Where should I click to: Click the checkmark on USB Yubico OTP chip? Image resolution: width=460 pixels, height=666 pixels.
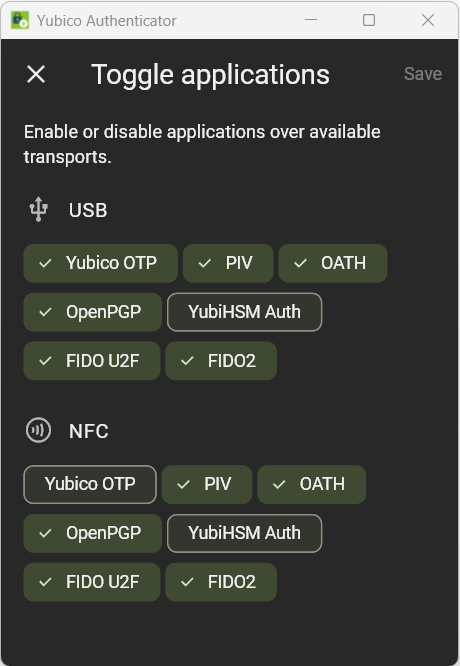coord(45,263)
